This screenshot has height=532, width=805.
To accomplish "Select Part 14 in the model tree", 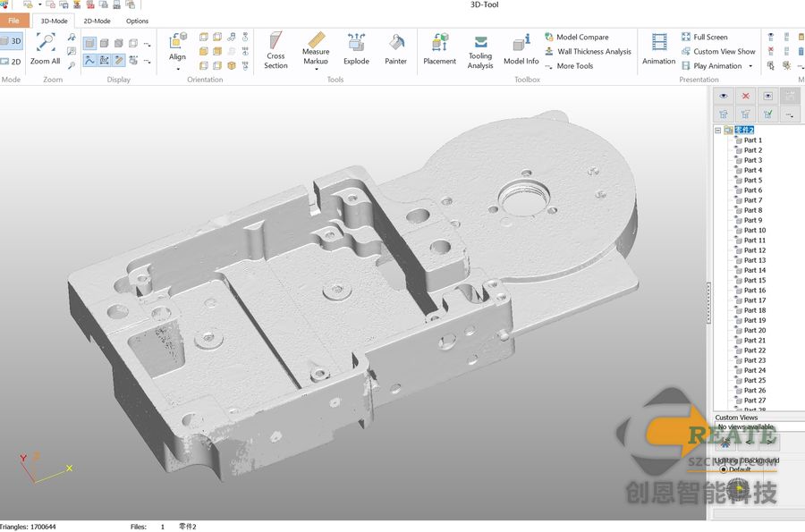I will coord(755,270).
